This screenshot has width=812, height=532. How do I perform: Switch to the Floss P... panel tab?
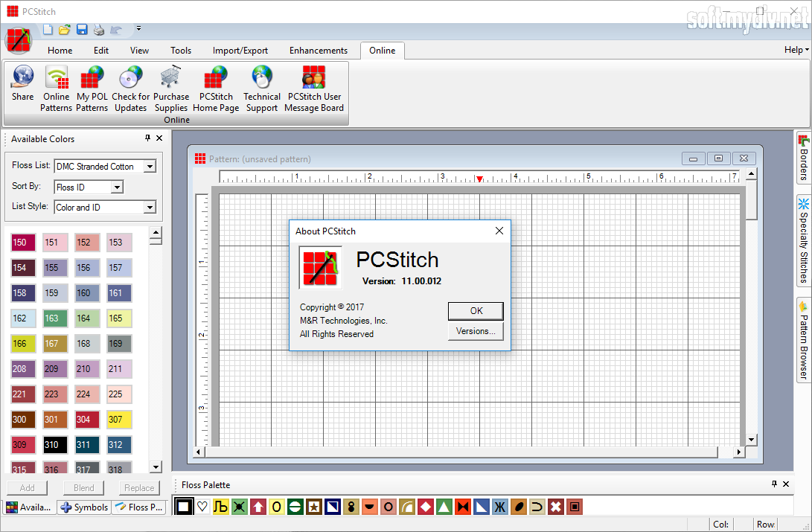(138, 507)
